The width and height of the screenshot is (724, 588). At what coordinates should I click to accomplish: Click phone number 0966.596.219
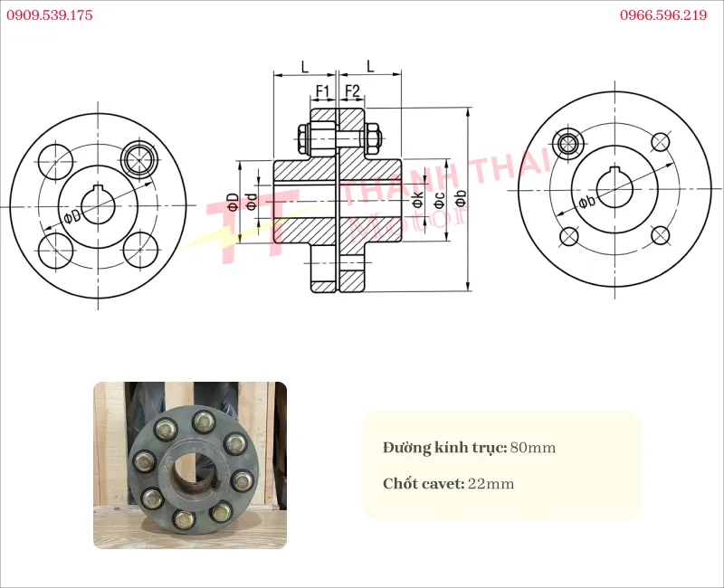tap(663, 15)
